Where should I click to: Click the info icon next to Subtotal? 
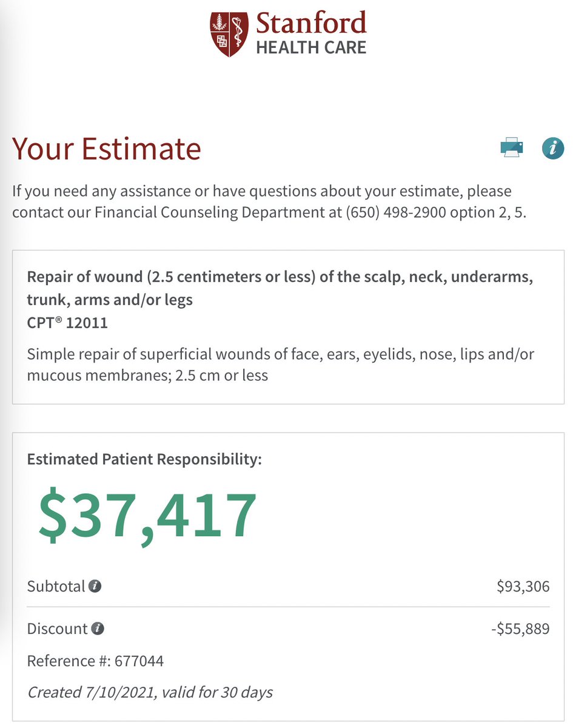click(x=95, y=587)
